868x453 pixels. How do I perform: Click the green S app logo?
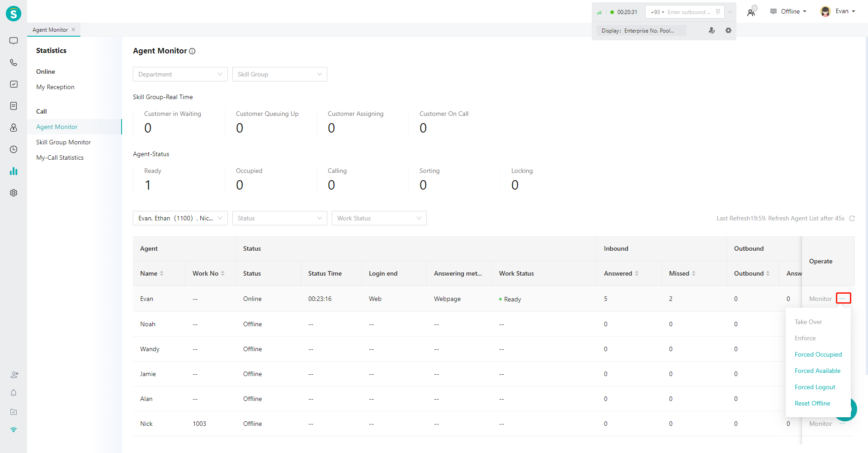click(14, 14)
